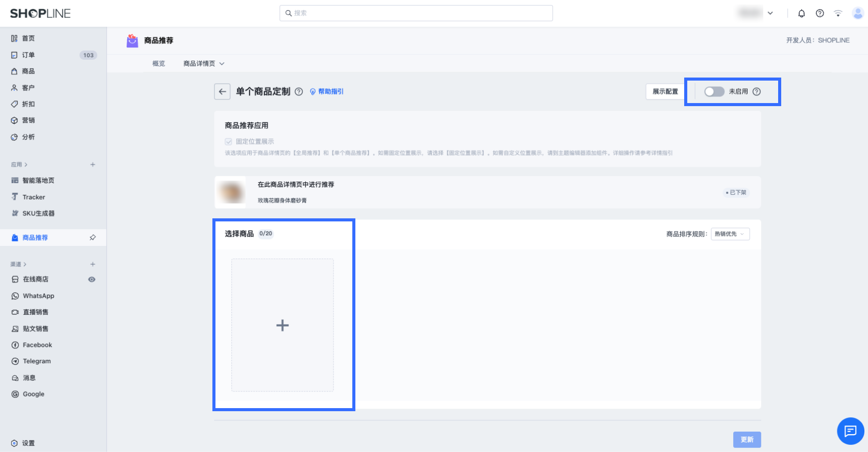868x452 pixels.
Task: Click the blurred product thumbnail
Action: click(x=230, y=192)
